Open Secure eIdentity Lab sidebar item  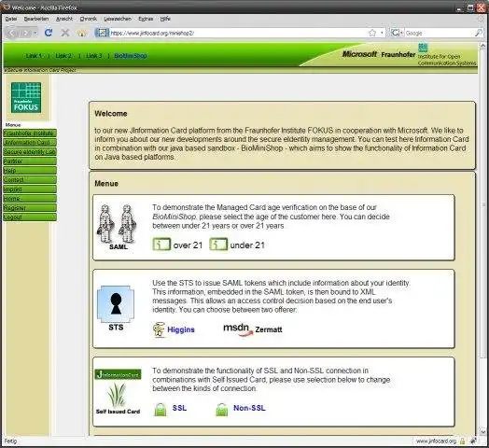[x=30, y=152]
